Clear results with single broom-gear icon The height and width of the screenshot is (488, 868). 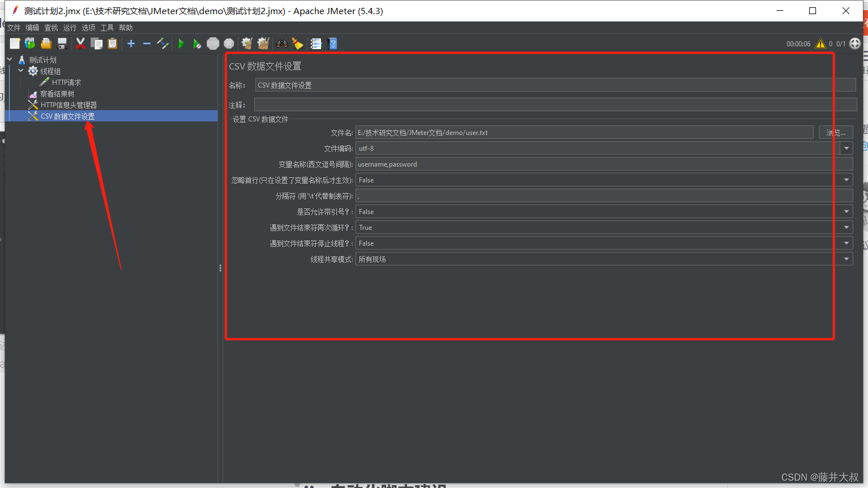(x=247, y=43)
